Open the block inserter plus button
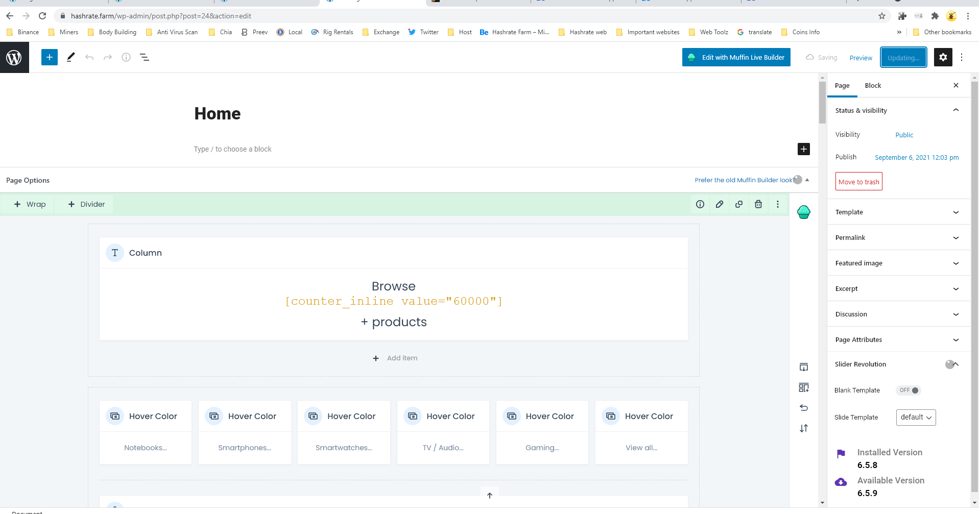 [x=50, y=57]
